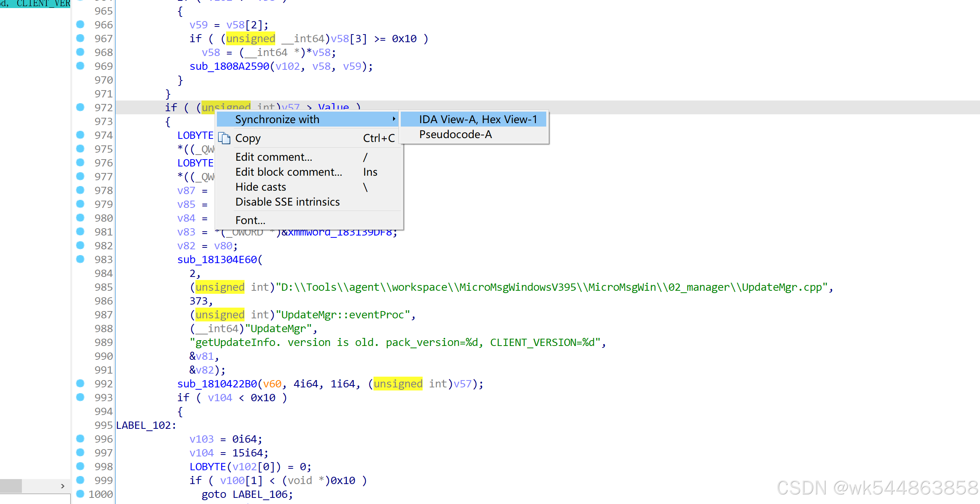Toggle breakpoint dot on line 992
The image size is (980, 504).
click(x=80, y=384)
